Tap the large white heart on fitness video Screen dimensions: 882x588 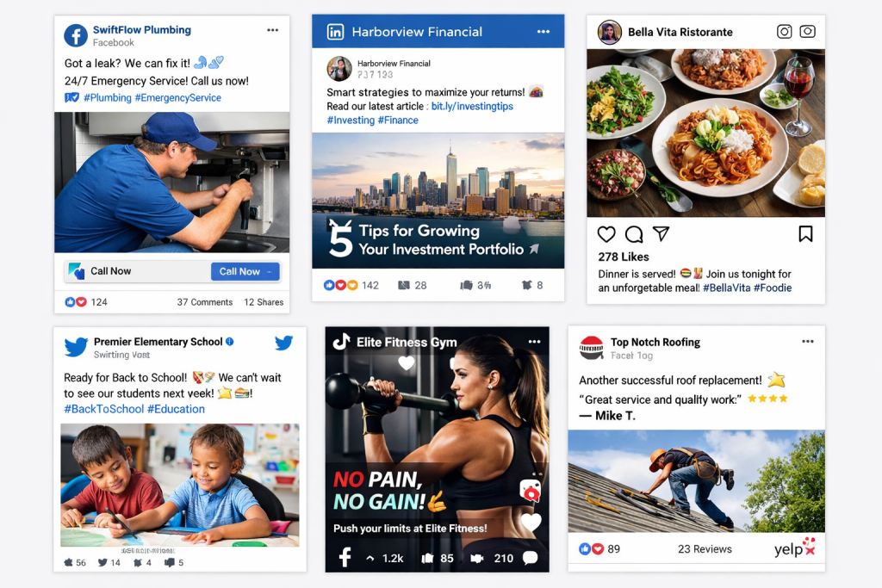(x=531, y=523)
